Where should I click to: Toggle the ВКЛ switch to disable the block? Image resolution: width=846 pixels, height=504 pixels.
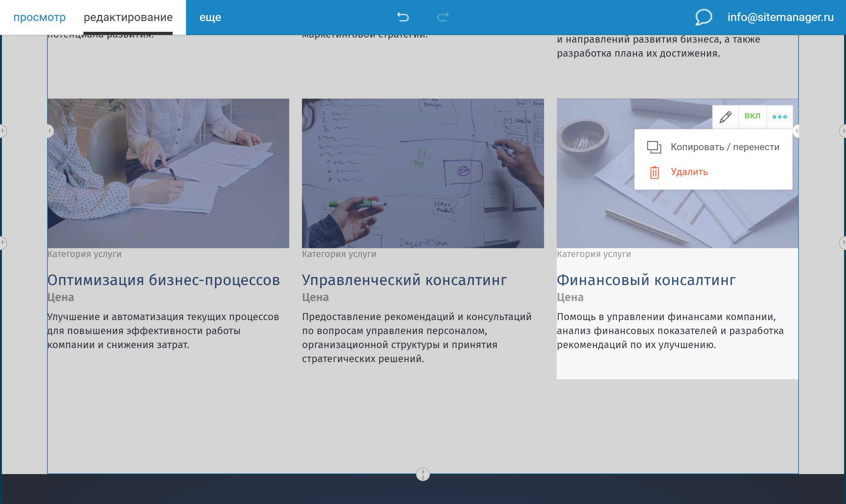[753, 116]
